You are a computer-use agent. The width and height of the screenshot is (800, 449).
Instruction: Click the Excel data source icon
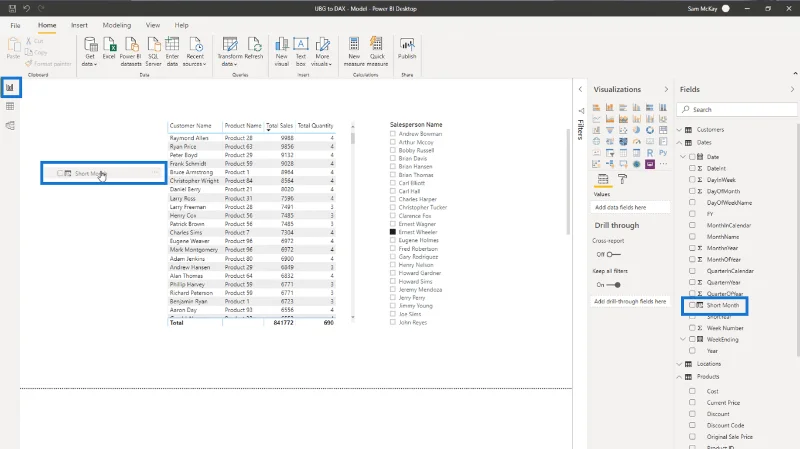coord(109,49)
